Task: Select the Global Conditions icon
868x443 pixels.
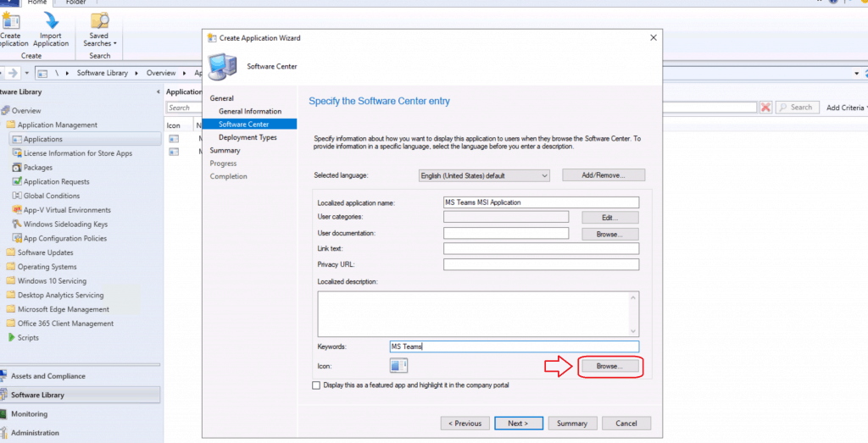Action: (x=17, y=196)
